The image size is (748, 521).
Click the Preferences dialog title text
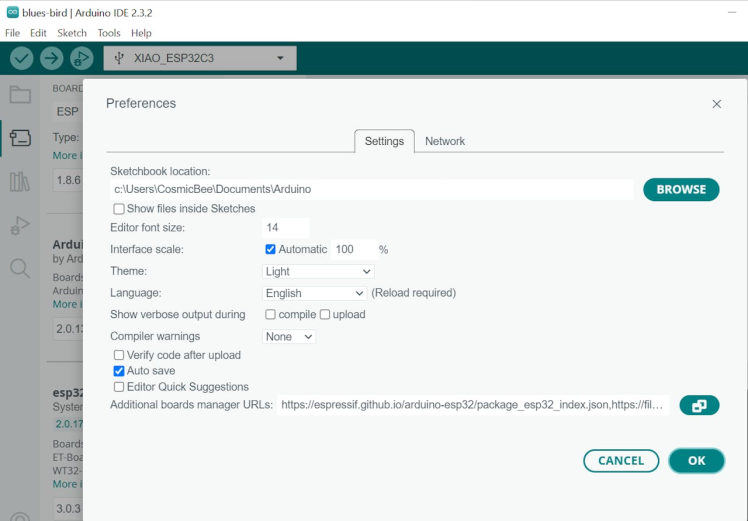[x=141, y=104]
